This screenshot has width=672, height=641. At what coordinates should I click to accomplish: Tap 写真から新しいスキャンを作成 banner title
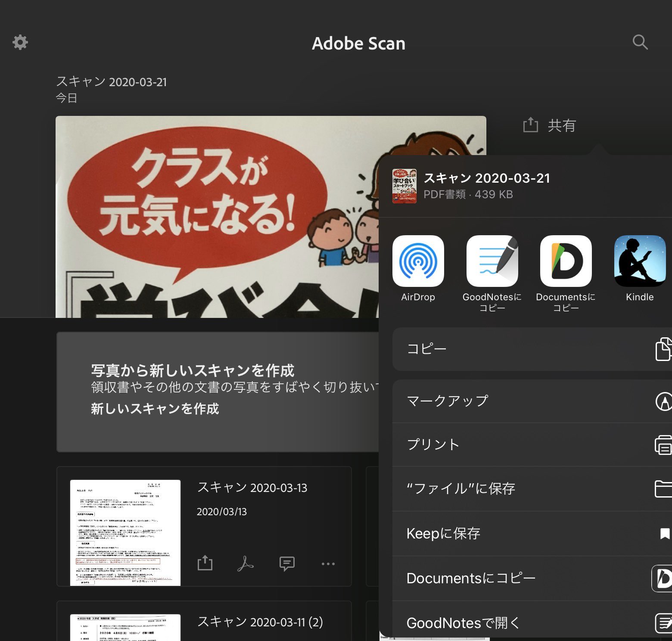pos(193,370)
